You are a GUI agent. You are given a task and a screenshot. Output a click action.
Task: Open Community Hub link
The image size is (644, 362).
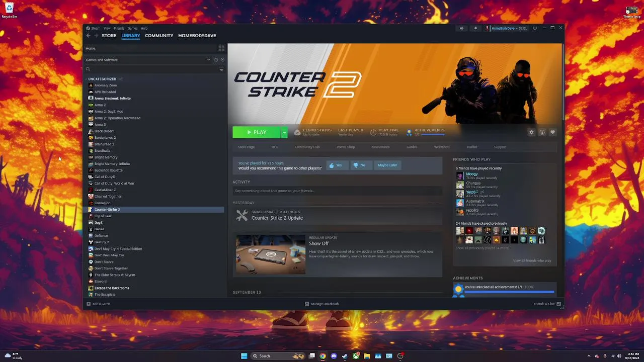tap(307, 147)
